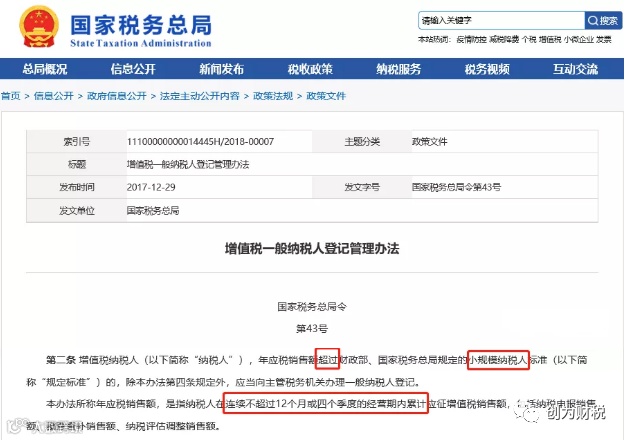Open the 税务视频 navigation menu
This screenshot has width=625, height=440.
pyautogui.click(x=487, y=69)
